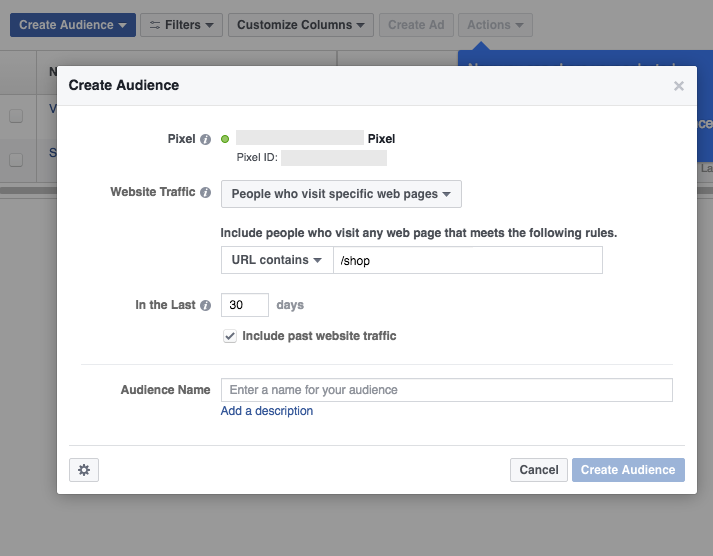This screenshot has height=556, width=713.
Task: Check the second table row checkbox
Action: 16,159
